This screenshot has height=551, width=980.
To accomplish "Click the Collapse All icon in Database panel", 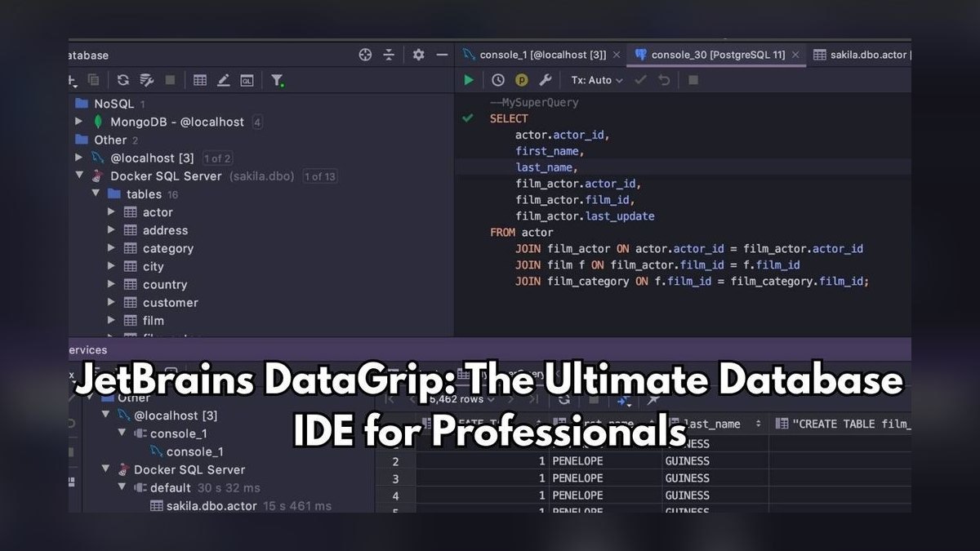I will tap(389, 55).
